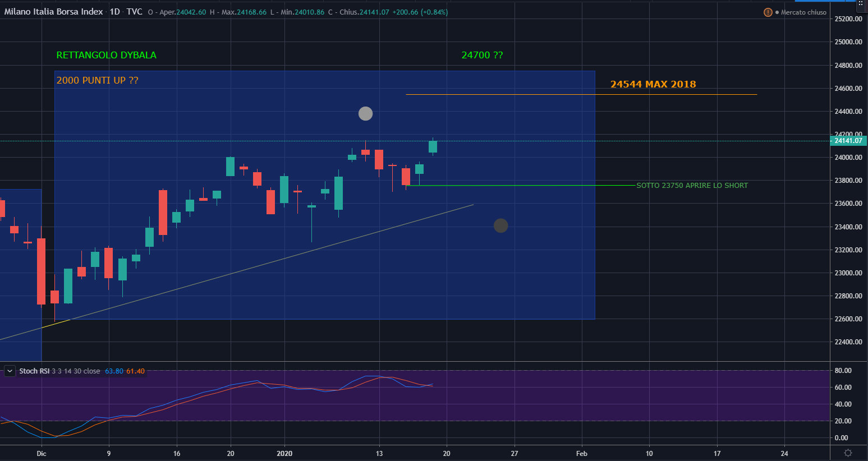Select the SOTTO 23750 APRIRE LO SHORT label
Screen dimensions: 868x461
coord(692,186)
